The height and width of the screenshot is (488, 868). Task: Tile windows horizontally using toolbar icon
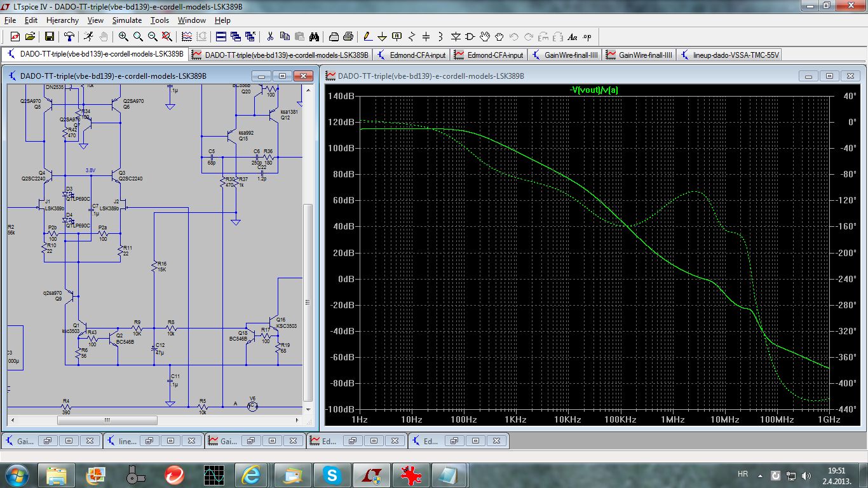click(x=220, y=37)
